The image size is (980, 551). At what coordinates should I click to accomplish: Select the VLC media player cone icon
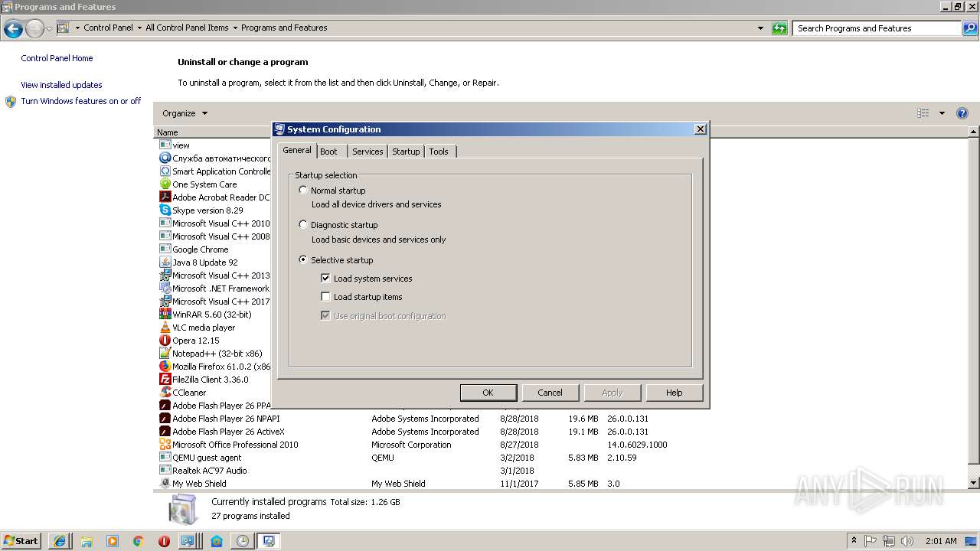165,328
